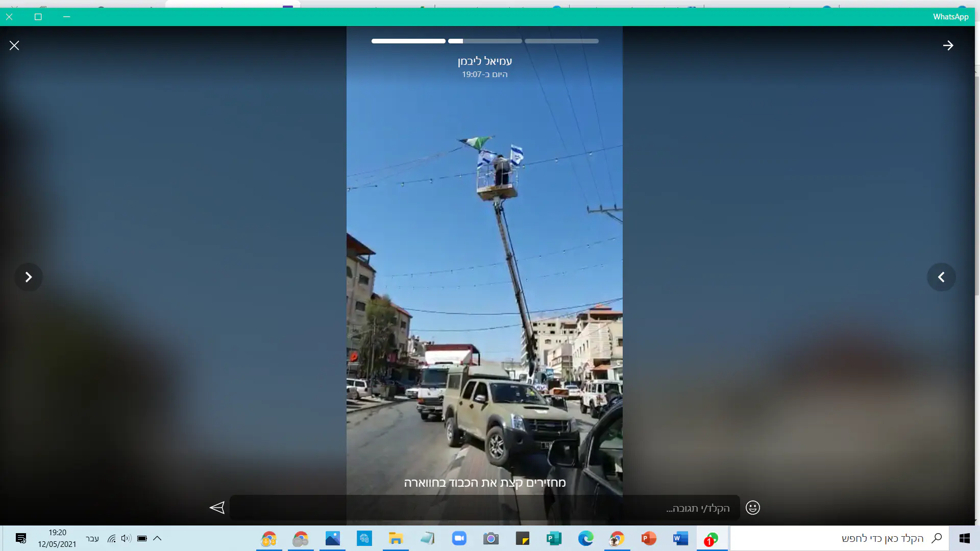Click the first status progress bar segment

408,41
